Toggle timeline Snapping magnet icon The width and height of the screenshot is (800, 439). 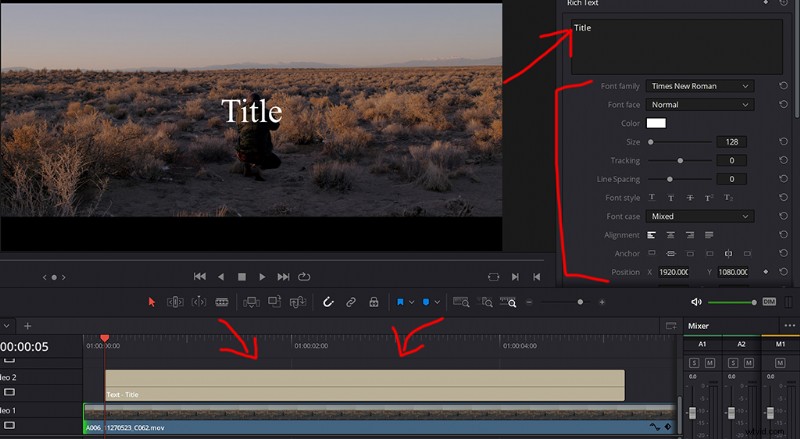click(x=328, y=302)
